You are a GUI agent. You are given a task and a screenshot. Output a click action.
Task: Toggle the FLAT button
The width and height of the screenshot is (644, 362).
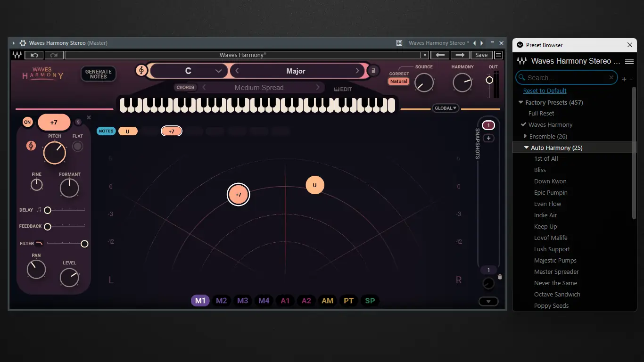[78, 146]
